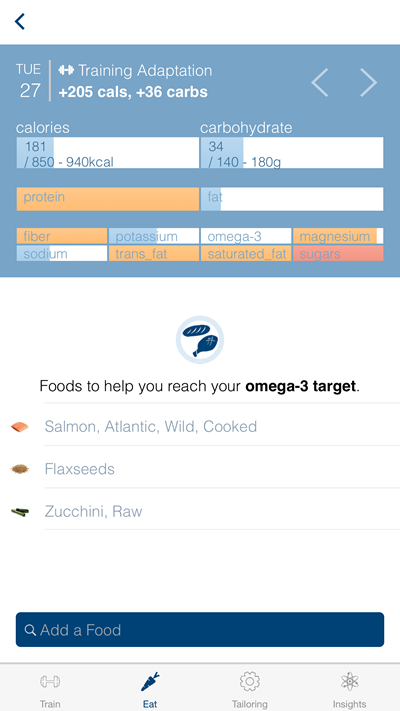Tap the back arrow at top left

20,21
